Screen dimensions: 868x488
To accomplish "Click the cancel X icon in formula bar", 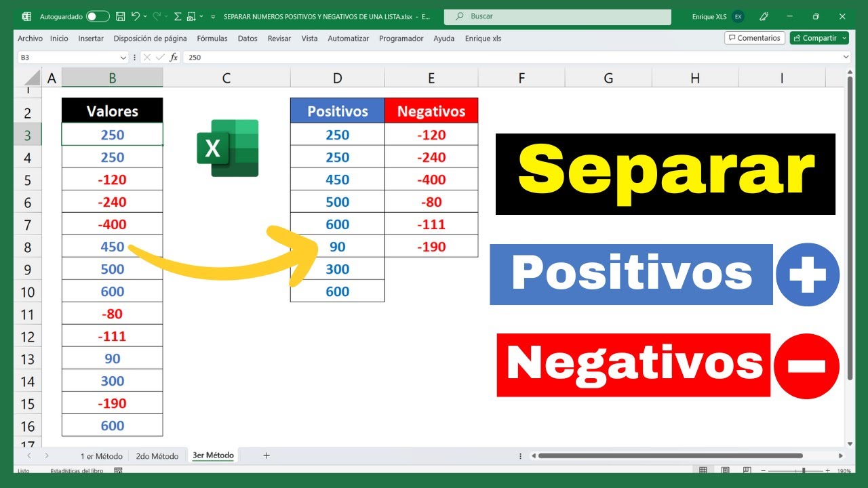I will (x=146, y=58).
